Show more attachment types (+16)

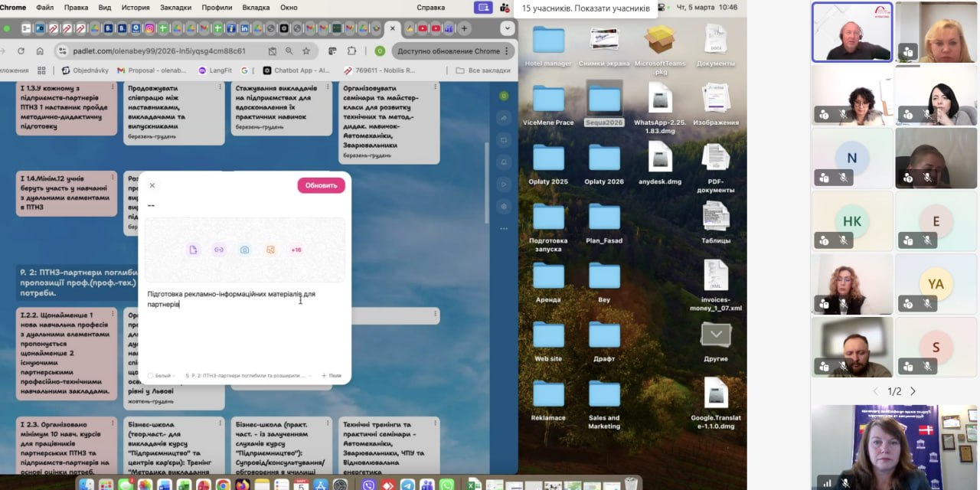(x=296, y=250)
